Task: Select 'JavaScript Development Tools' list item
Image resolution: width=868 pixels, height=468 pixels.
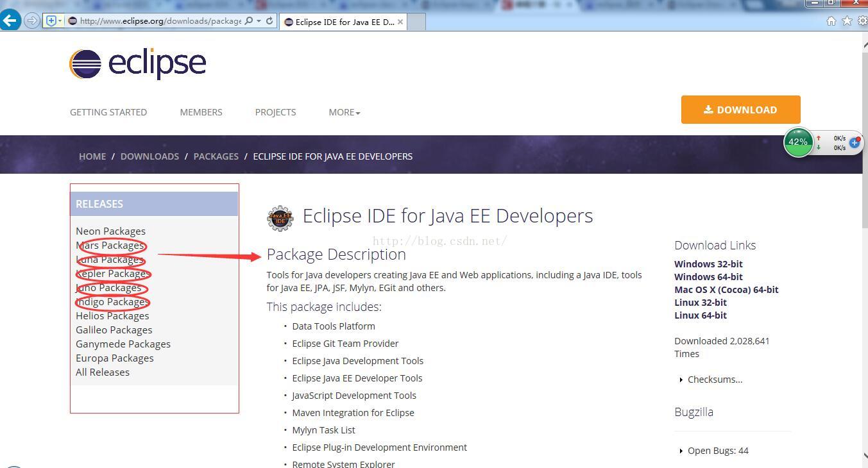Action: [x=354, y=395]
